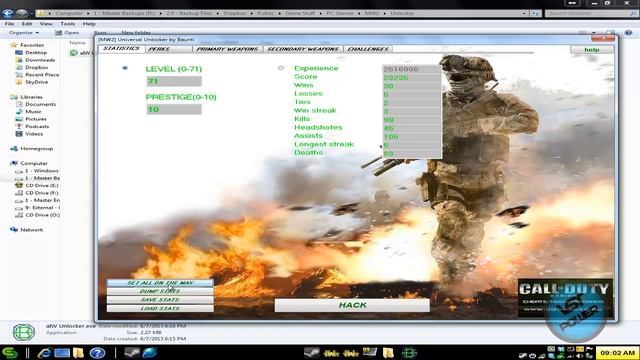The width and height of the screenshot is (640, 360).
Task: Click the Explorer Forward arrow button
Action: [x=22, y=13]
